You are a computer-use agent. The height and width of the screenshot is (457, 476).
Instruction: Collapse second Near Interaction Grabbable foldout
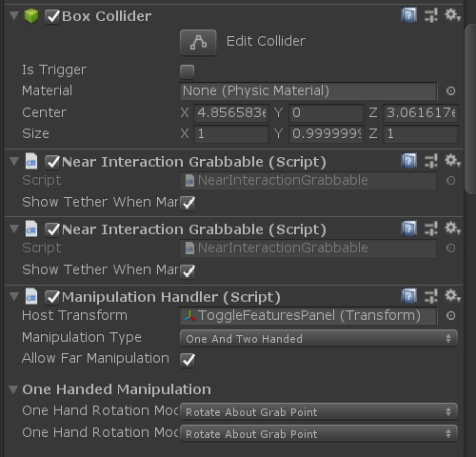[14, 228]
